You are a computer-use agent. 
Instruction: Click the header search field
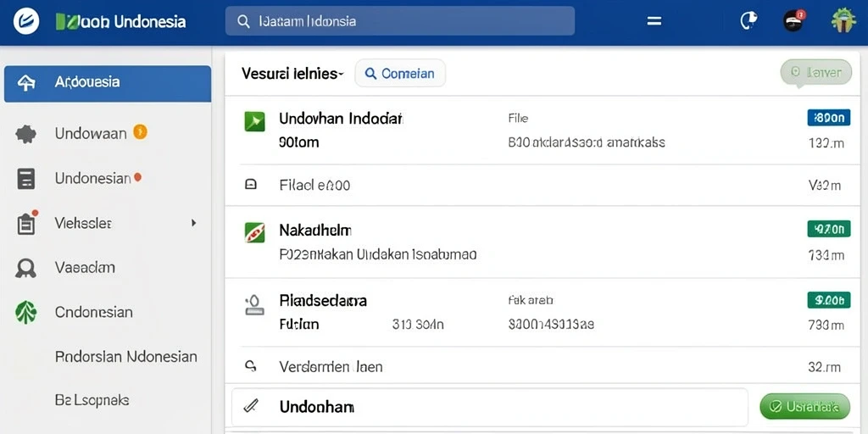(x=400, y=21)
